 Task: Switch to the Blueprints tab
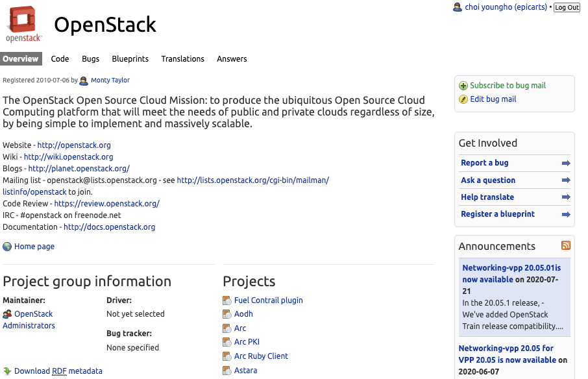click(130, 59)
